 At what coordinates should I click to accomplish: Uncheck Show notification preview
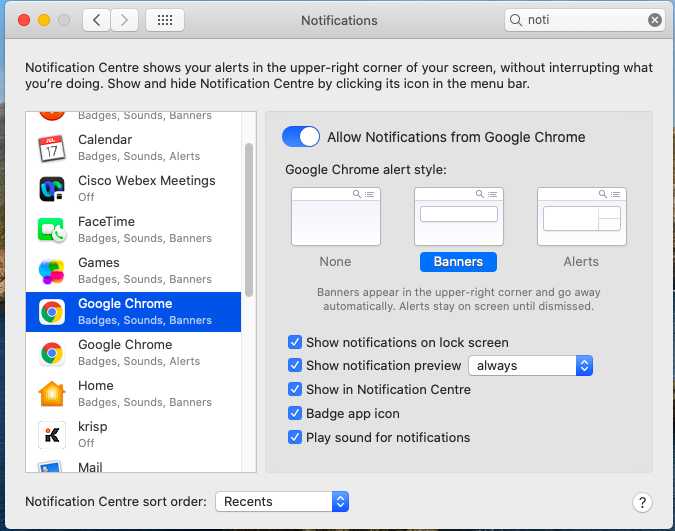295,365
